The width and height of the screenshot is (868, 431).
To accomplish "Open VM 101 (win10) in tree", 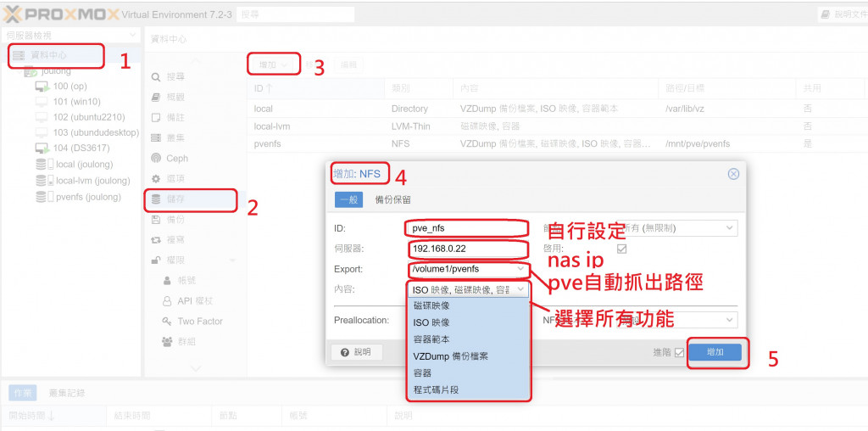I will (x=76, y=102).
